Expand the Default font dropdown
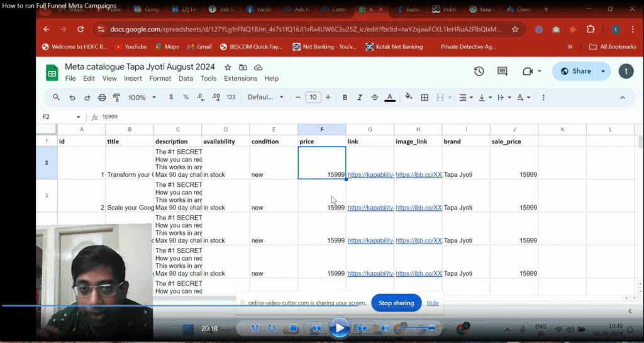644x343 pixels. coord(265,98)
